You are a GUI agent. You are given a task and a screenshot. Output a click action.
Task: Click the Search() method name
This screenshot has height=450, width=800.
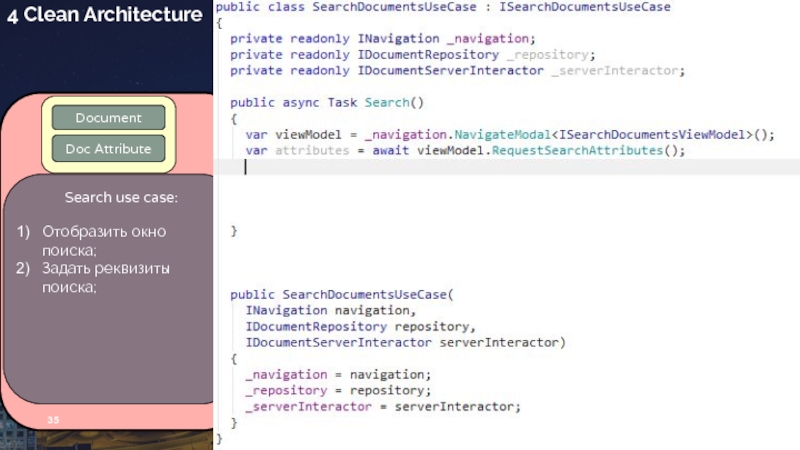[387, 102]
